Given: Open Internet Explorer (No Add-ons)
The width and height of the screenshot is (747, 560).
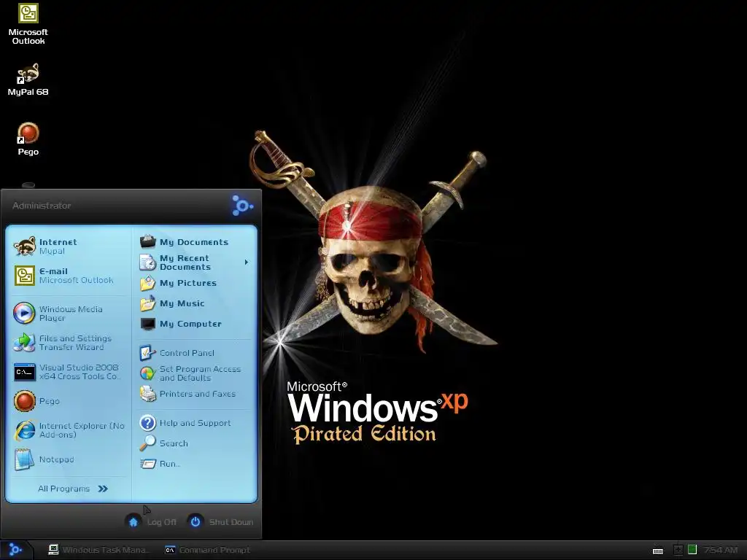Looking at the screenshot, I should [69, 430].
